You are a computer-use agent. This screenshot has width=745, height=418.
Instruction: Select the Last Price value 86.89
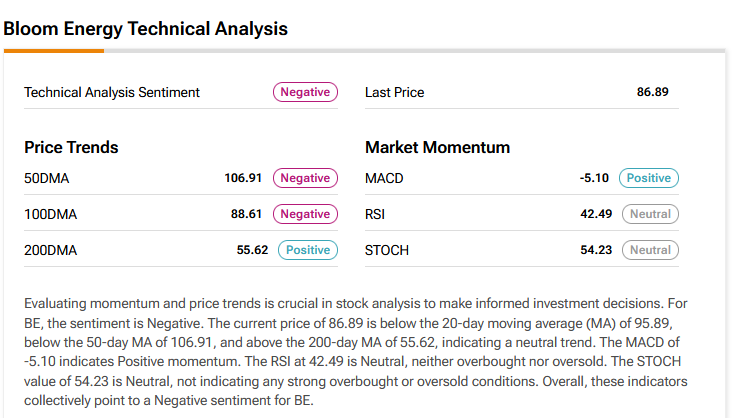coord(652,92)
